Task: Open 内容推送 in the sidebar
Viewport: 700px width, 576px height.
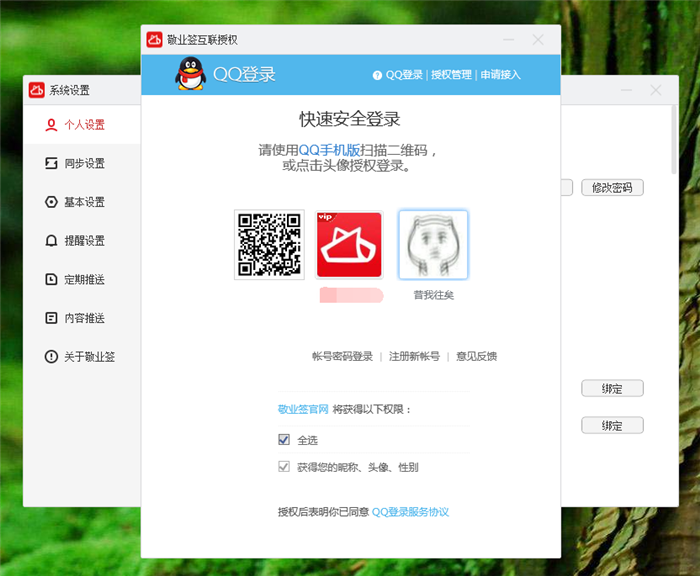Action: 82,318
